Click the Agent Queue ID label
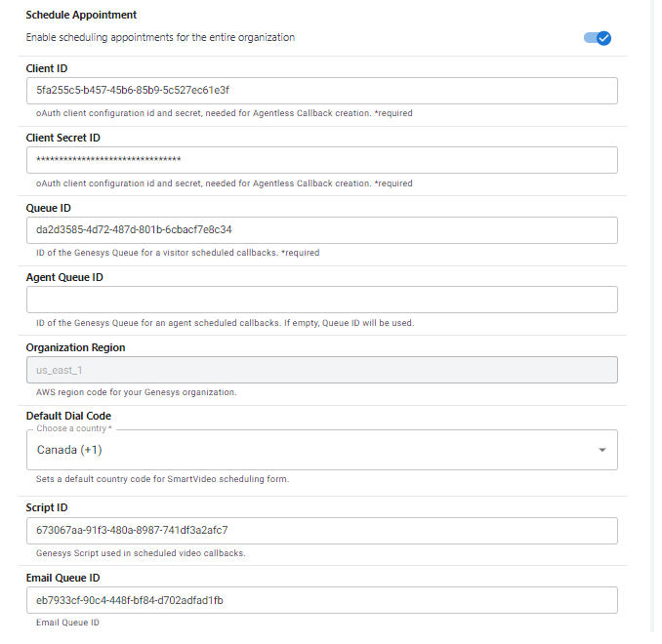This screenshot has height=644, width=662. coord(64,277)
